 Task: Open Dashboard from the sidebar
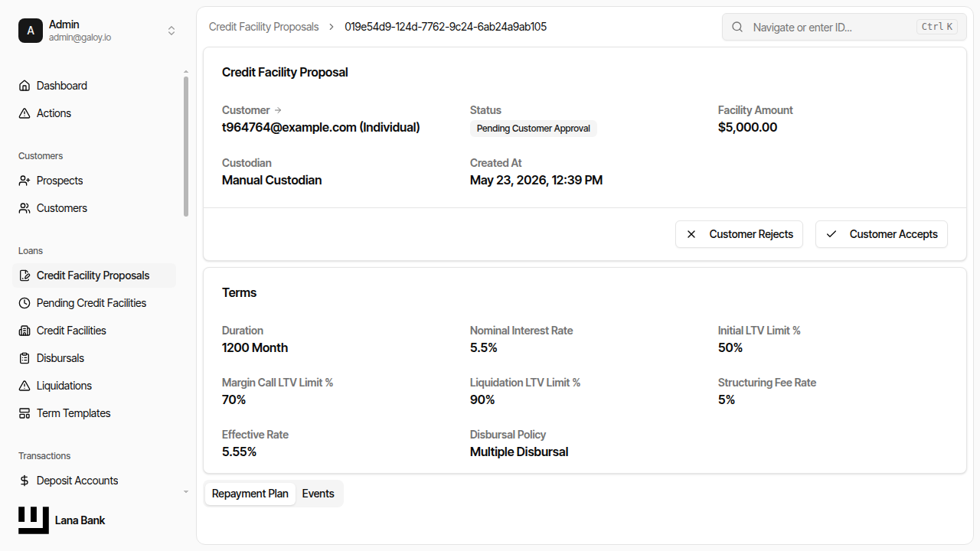point(94,86)
